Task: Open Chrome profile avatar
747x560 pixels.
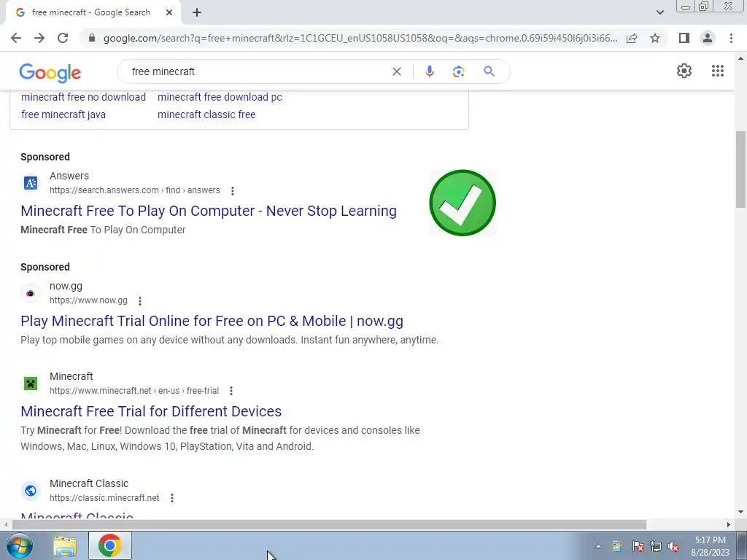Action: pos(708,38)
